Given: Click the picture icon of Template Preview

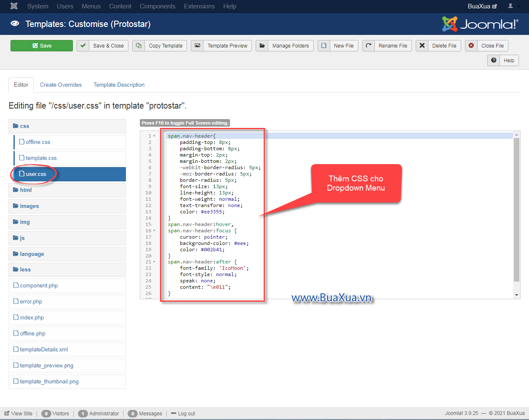Looking at the screenshot, I should click(197, 46).
